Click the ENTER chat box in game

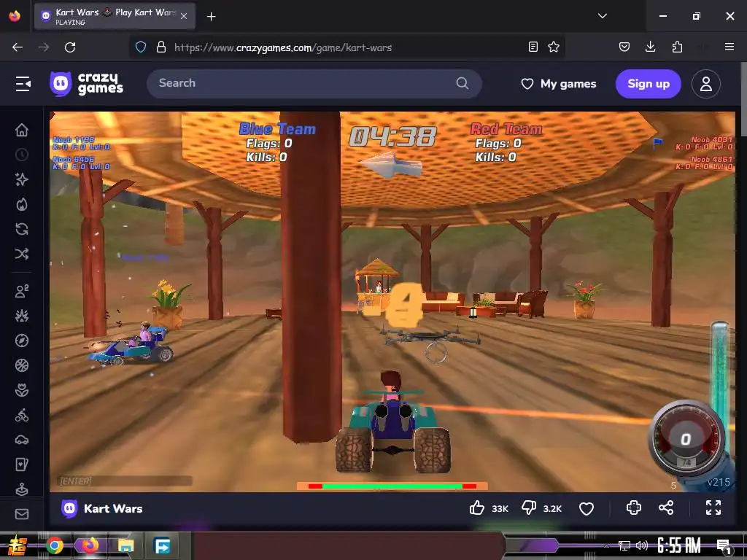[125, 481]
